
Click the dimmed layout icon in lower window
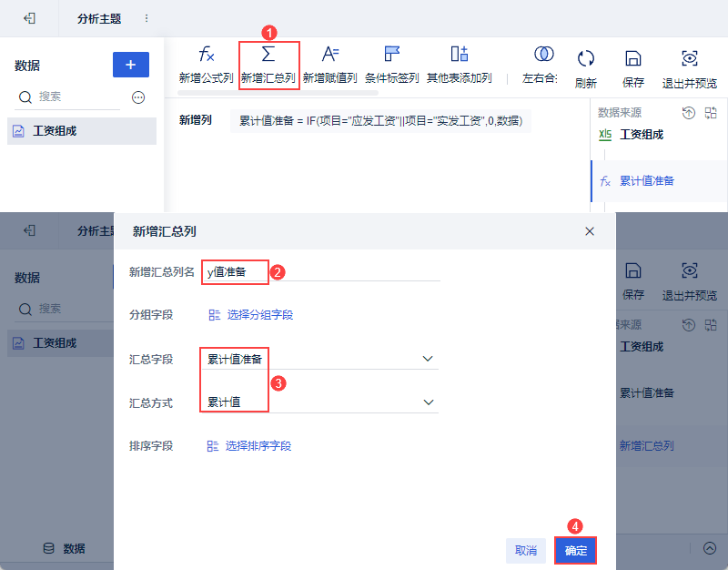pyautogui.click(x=711, y=325)
